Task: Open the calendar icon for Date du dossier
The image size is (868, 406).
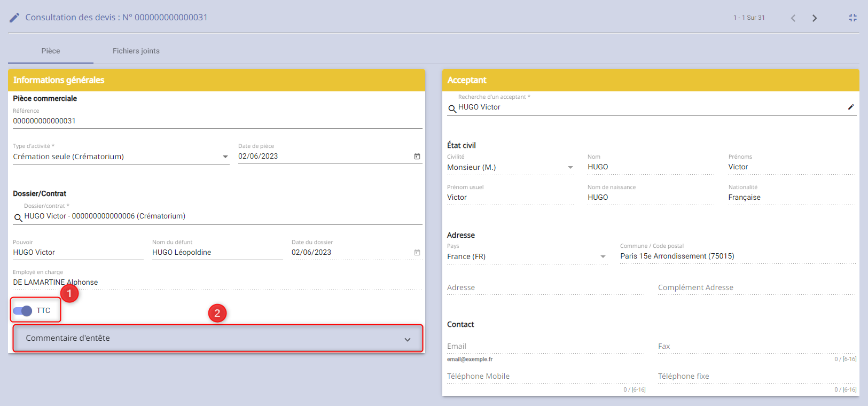Action: click(x=417, y=253)
